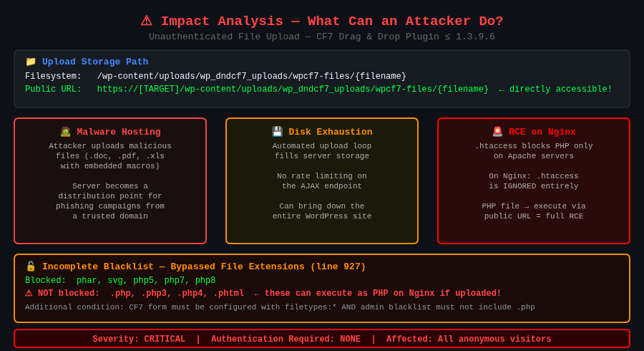644x351 pixels.
Task: Click the 'RCE on Nginx' heading
Action: click(x=542, y=132)
